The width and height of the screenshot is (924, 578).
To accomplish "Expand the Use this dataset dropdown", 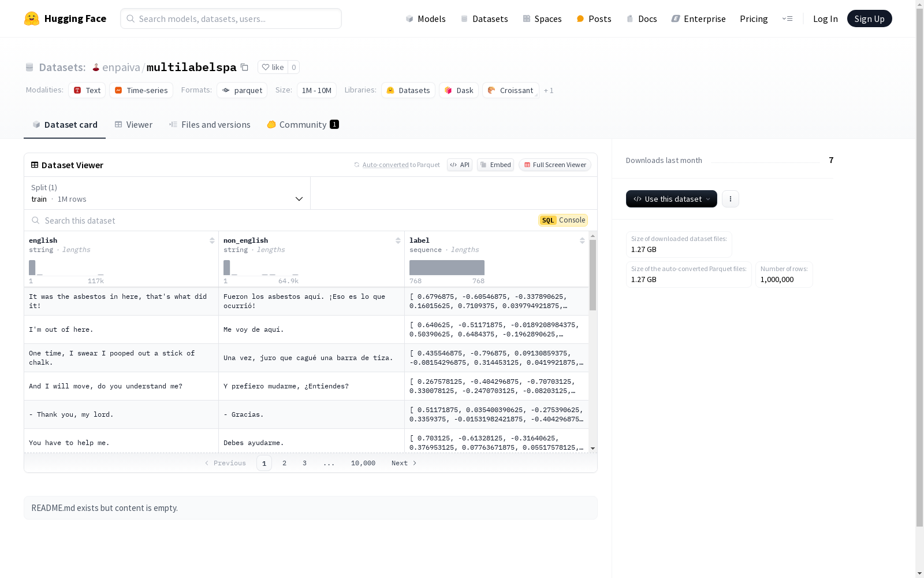I will point(672,199).
